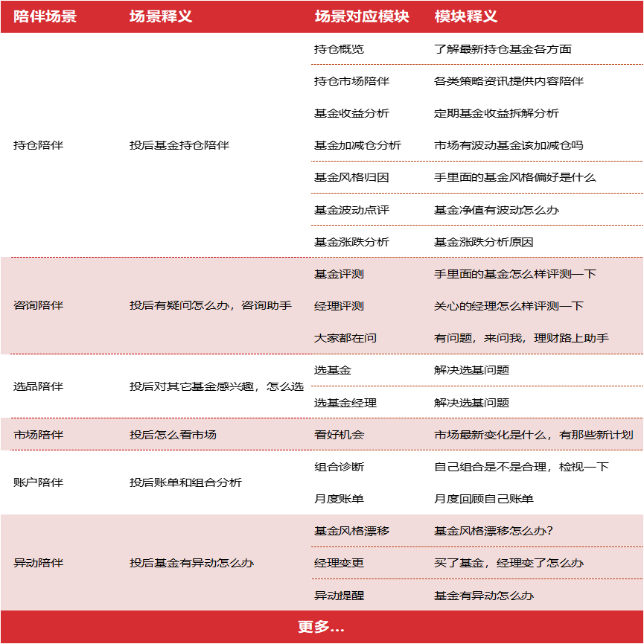Click 基金风格漂移怎么办? text
Screen dimensions: 644x644
pyautogui.click(x=494, y=531)
